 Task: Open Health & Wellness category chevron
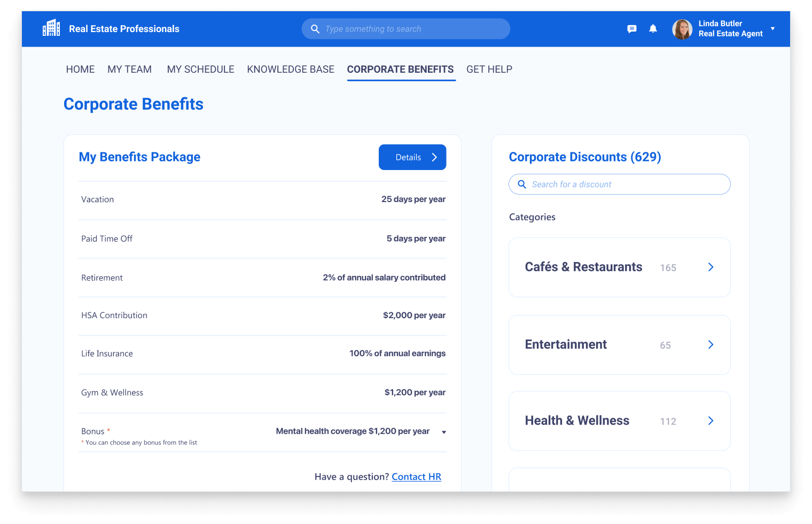(x=710, y=421)
